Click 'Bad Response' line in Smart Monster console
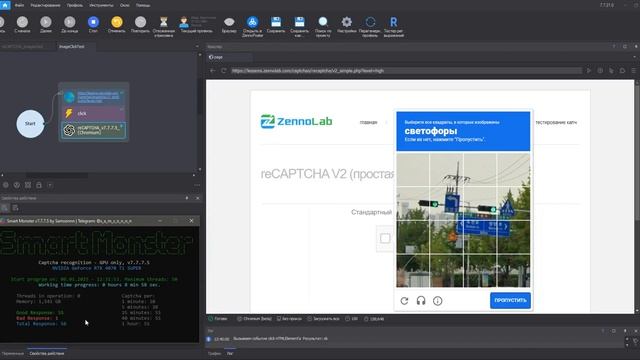Image resolution: width=640 pixels, height=360 pixels. pos(37,318)
